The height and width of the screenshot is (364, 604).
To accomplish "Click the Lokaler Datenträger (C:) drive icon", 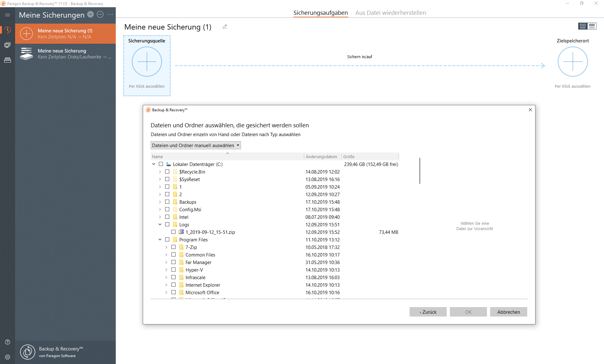I will tap(169, 164).
